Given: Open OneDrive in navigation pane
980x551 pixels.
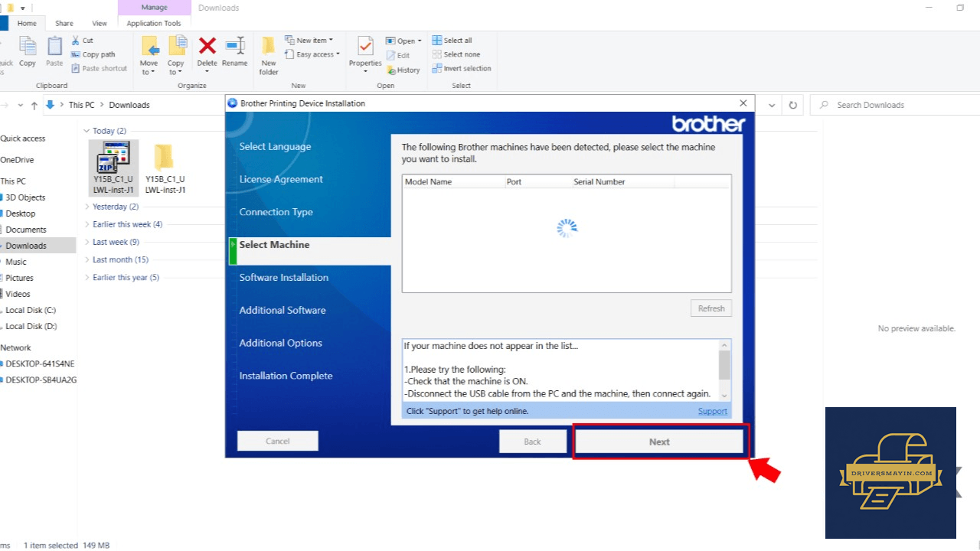Looking at the screenshot, I should [x=17, y=160].
